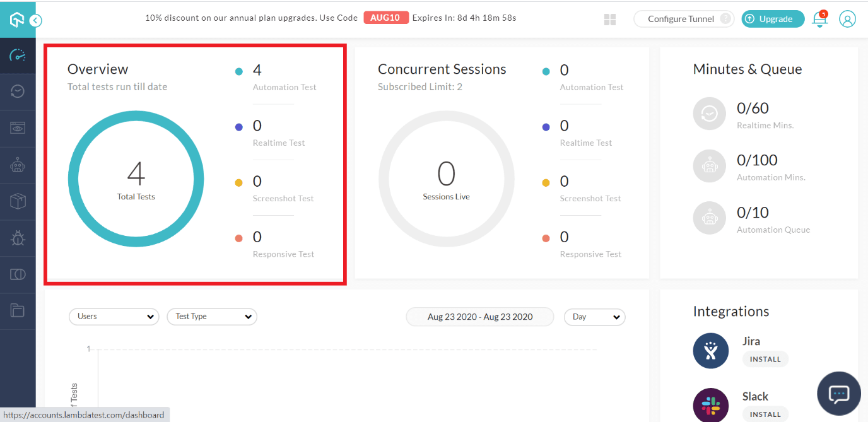Open the date range picker Aug 23 2020
The width and height of the screenshot is (868, 422).
(x=479, y=317)
